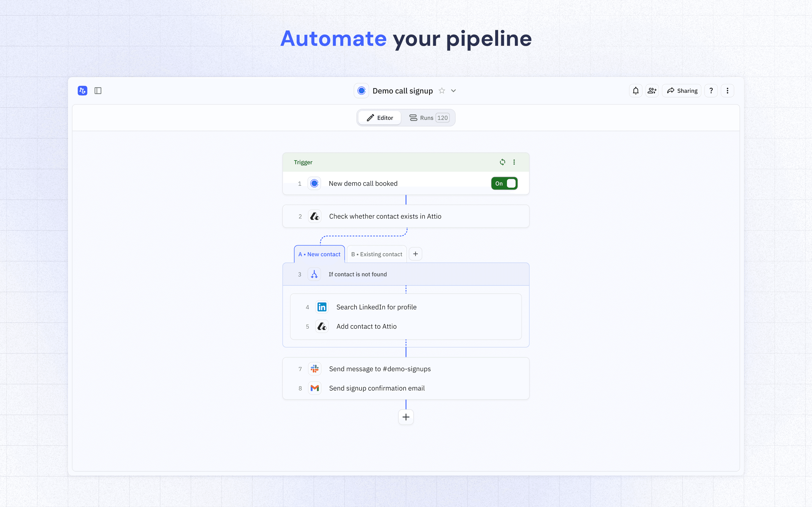Add a step at the workflow bottom
This screenshot has width=812, height=507.
[x=406, y=417]
